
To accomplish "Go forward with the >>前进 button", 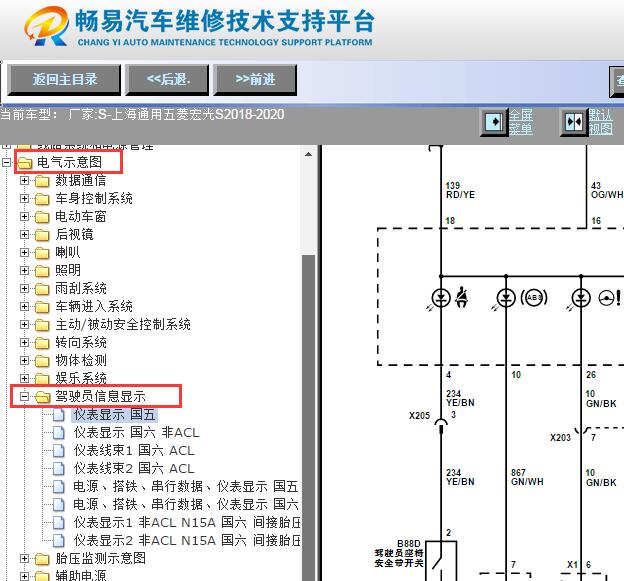I will tap(255, 80).
